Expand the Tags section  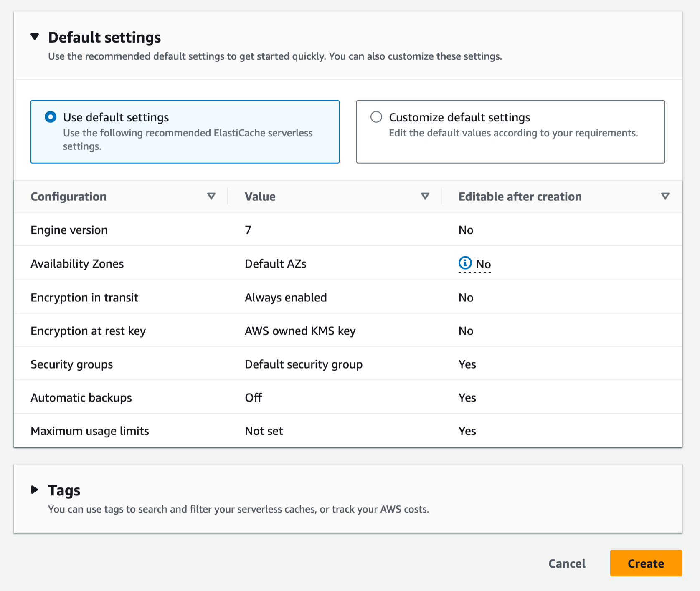click(x=35, y=490)
